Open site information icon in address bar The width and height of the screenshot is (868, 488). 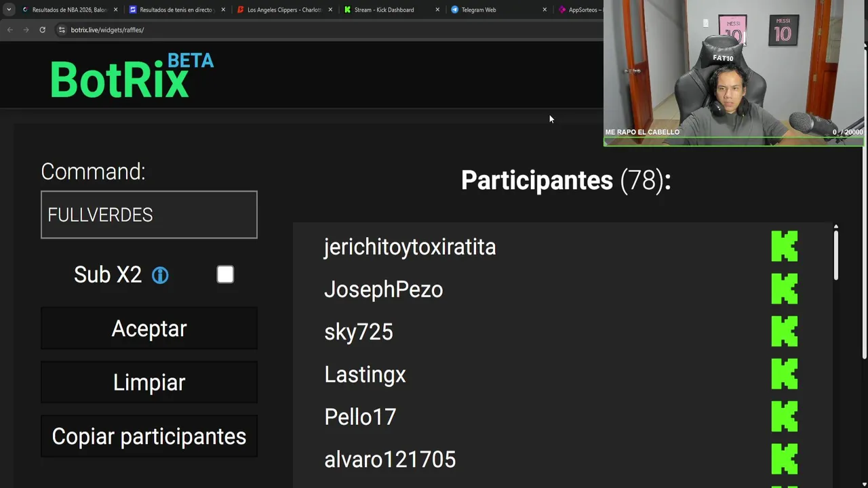[x=62, y=30]
